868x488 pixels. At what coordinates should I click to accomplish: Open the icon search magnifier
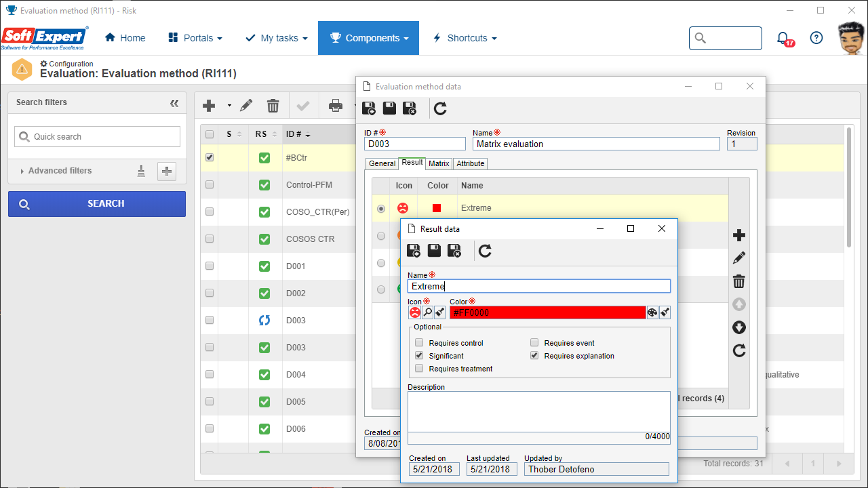point(427,312)
